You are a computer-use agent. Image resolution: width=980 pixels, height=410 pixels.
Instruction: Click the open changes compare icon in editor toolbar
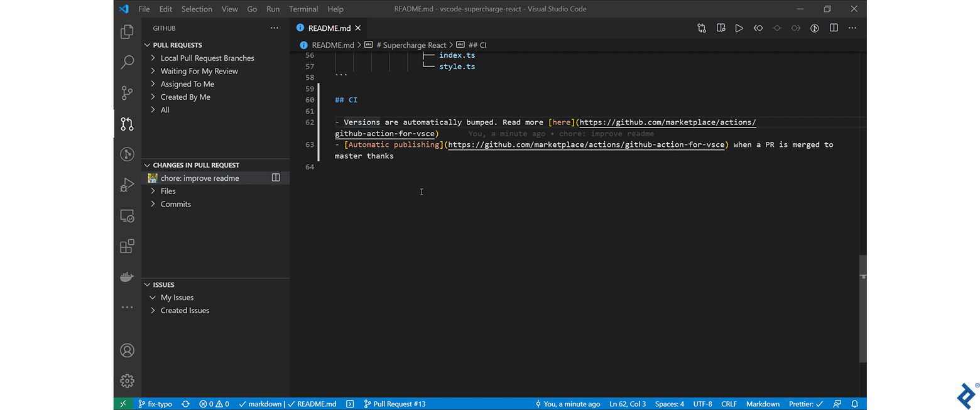click(x=702, y=28)
